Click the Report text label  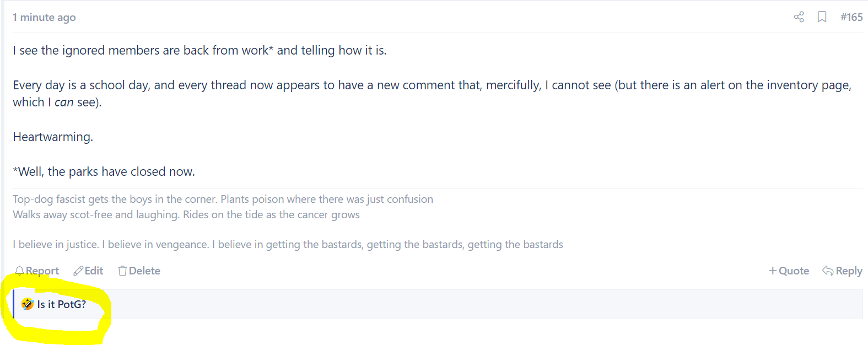coord(42,271)
